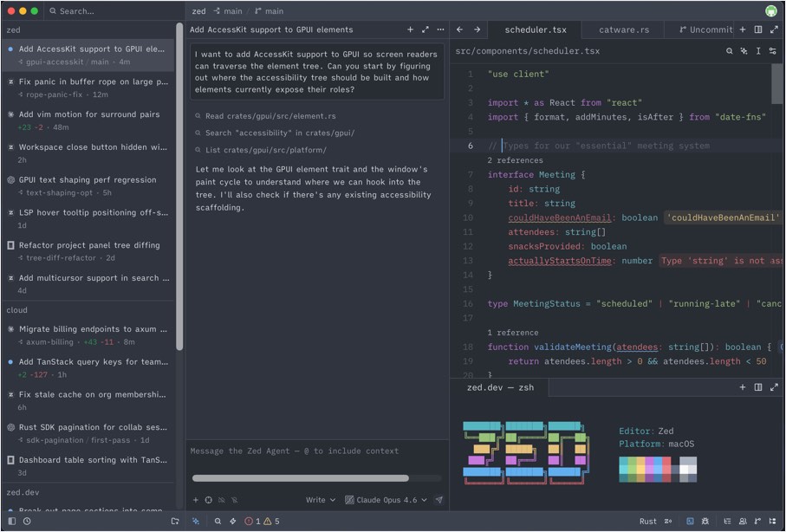Go back in editor navigation history
This screenshot has width=786, height=532.
click(459, 29)
